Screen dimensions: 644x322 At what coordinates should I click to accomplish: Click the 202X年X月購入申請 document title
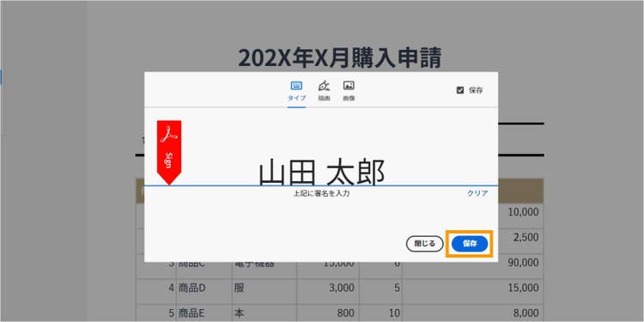(x=340, y=58)
